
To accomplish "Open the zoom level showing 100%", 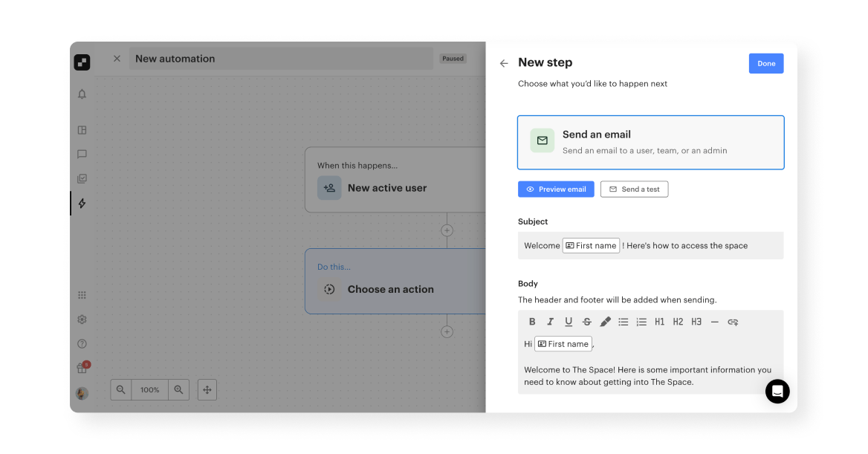I will point(149,389).
